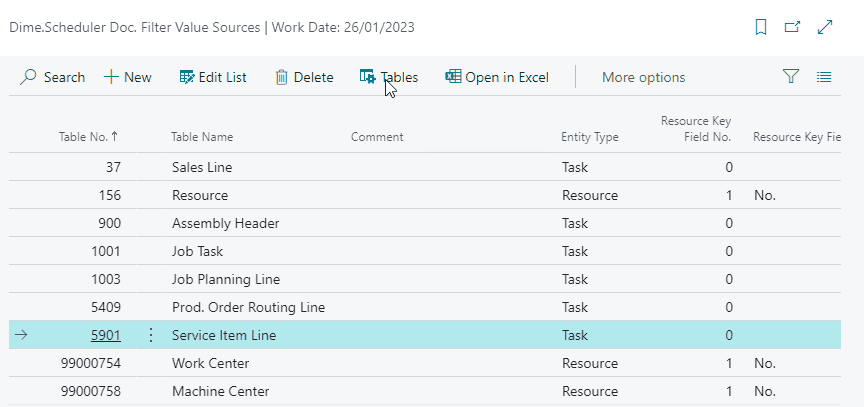Click Resource Key Field No. column header

(696, 129)
